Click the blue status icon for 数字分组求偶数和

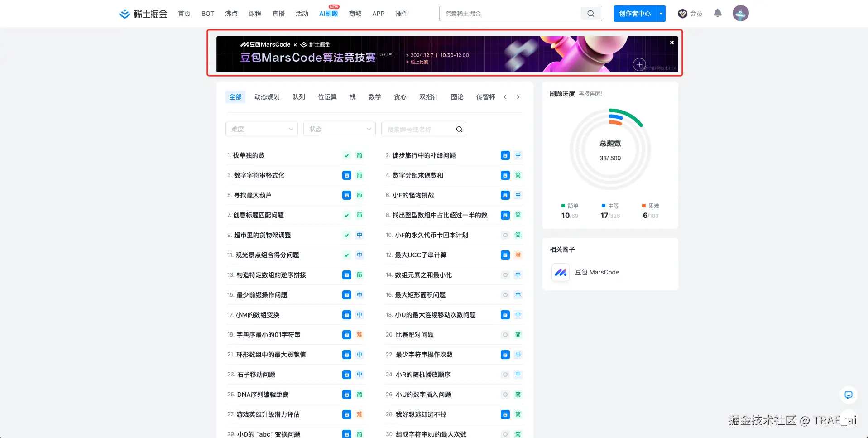pyautogui.click(x=505, y=175)
